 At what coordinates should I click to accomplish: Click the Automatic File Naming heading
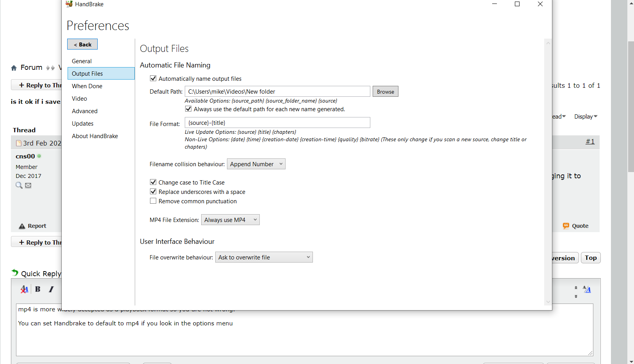[175, 65]
